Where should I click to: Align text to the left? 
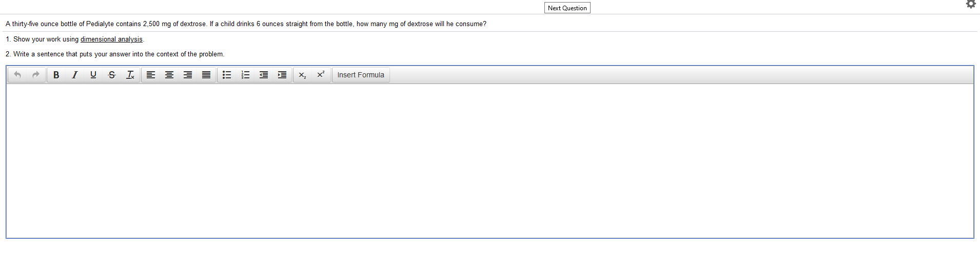click(151, 75)
